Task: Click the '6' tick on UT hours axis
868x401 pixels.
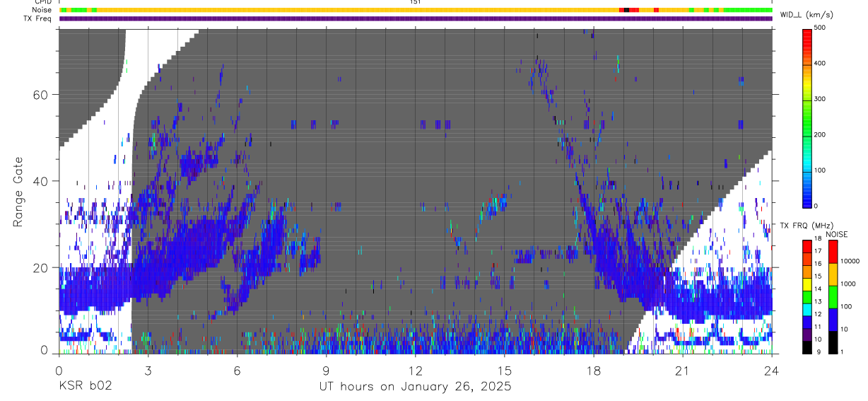Action: pos(237,370)
